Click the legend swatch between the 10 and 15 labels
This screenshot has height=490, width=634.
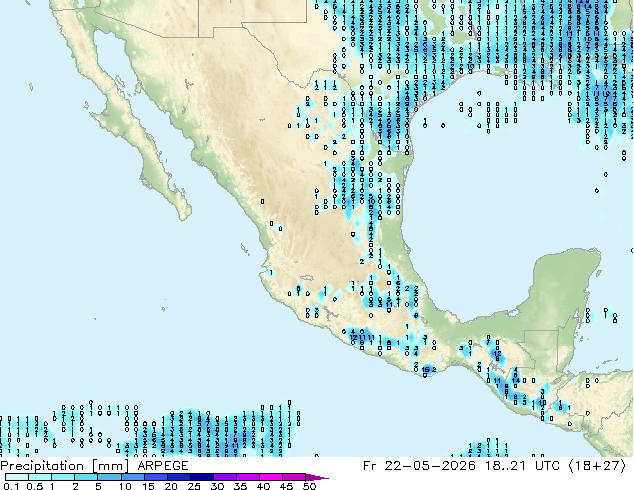[132, 477]
